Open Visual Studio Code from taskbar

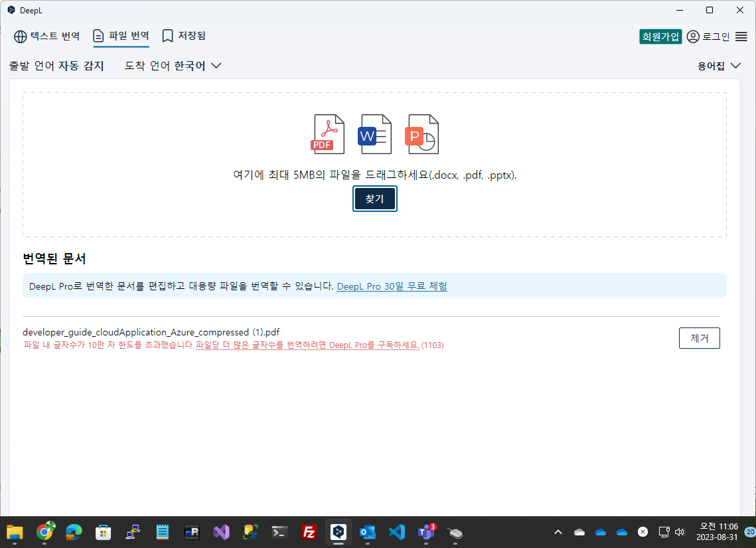click(397, 532)
